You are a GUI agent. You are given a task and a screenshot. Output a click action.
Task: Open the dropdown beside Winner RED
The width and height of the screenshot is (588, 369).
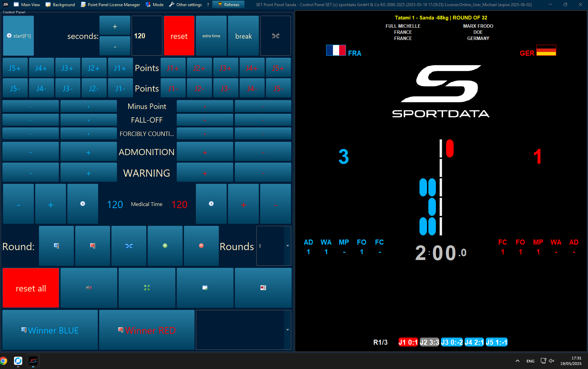click(x=243, y=330)
